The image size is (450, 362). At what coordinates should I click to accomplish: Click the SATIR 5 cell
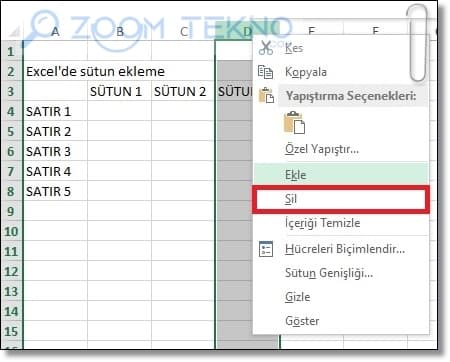click(x=55, y=191)
